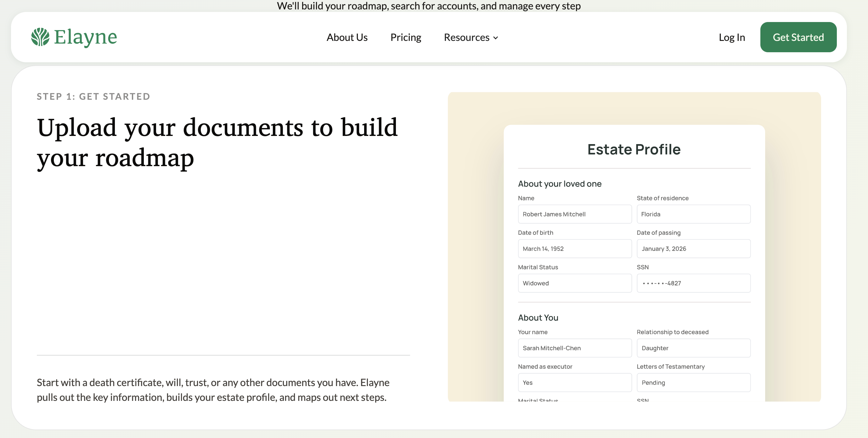Click the Date of passing field
868x438 pixels.
[x=693, y=249]
